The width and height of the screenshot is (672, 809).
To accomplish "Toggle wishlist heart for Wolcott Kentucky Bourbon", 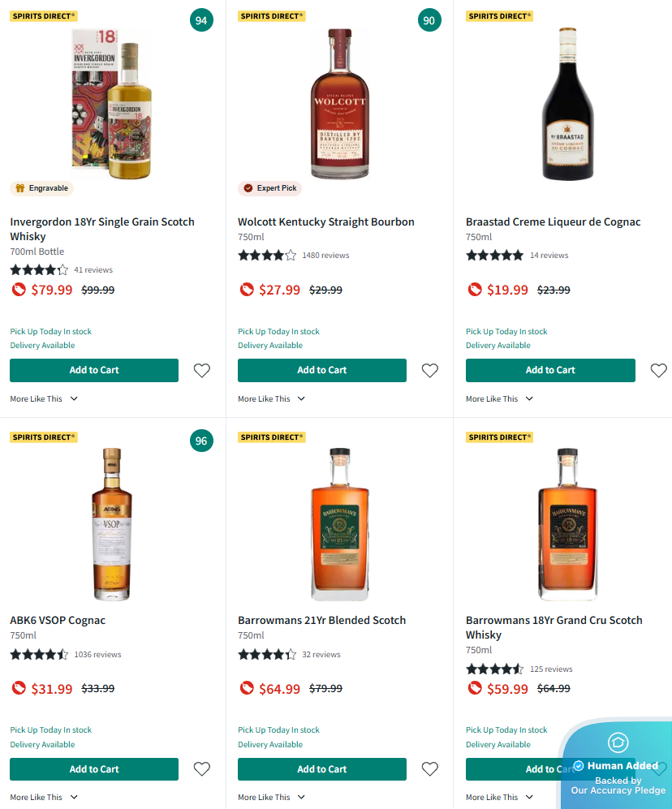I will point(430,371).
